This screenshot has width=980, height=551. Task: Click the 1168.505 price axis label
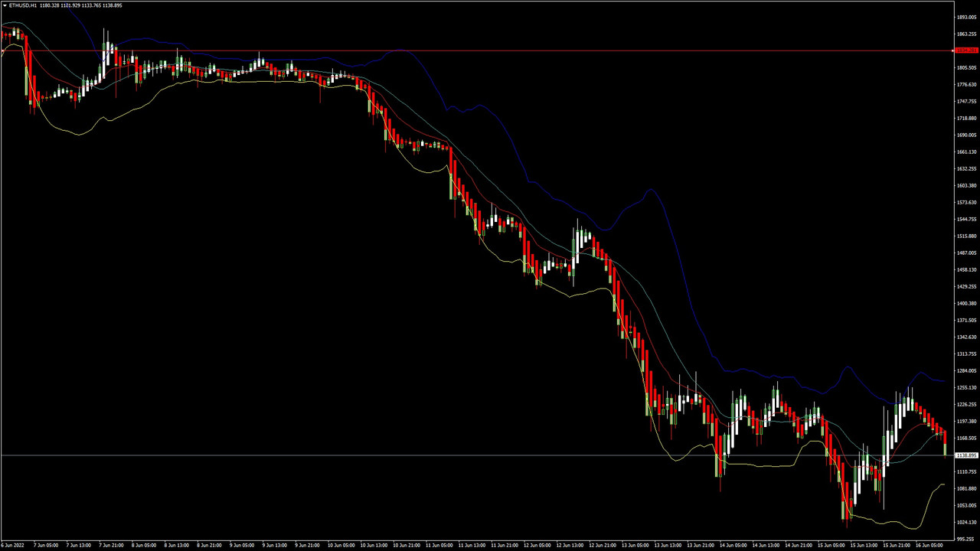[x=966, y=438]
